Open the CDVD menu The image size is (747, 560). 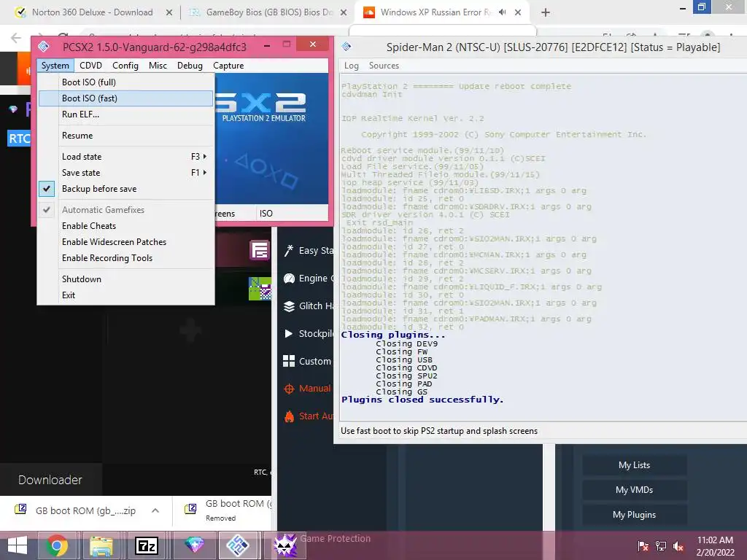(x=90, y=65)
